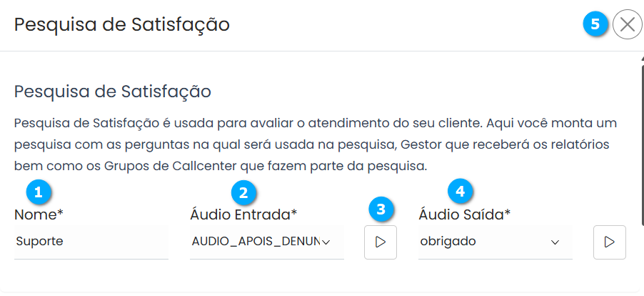The width and height of the screenshot is (644, 296).
Task: Click the chevron arrow beside obrigado
Action: tap(555, 242)
